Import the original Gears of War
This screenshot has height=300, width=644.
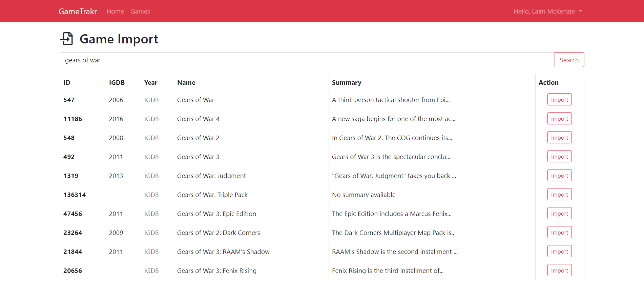click(559, 100)
